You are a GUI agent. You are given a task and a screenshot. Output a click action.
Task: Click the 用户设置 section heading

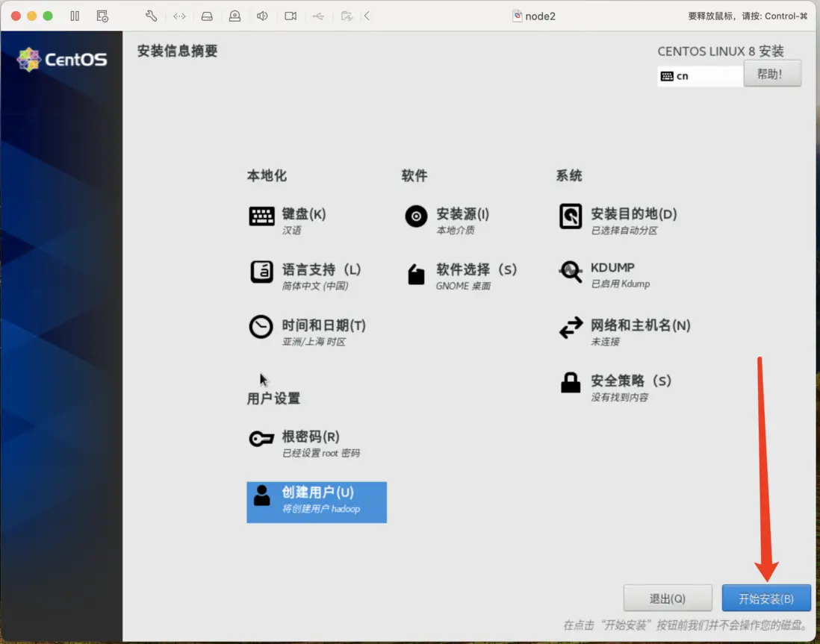pos(273,398)
